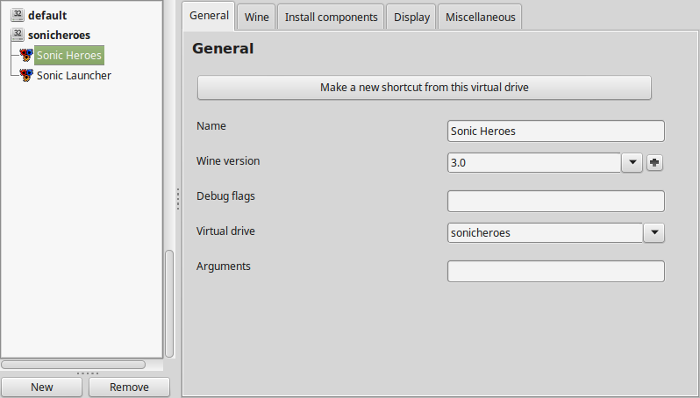Click the Wine version 3.0 combo field
This screenshot has width=700, height=398.
click(x=534, y=162)
